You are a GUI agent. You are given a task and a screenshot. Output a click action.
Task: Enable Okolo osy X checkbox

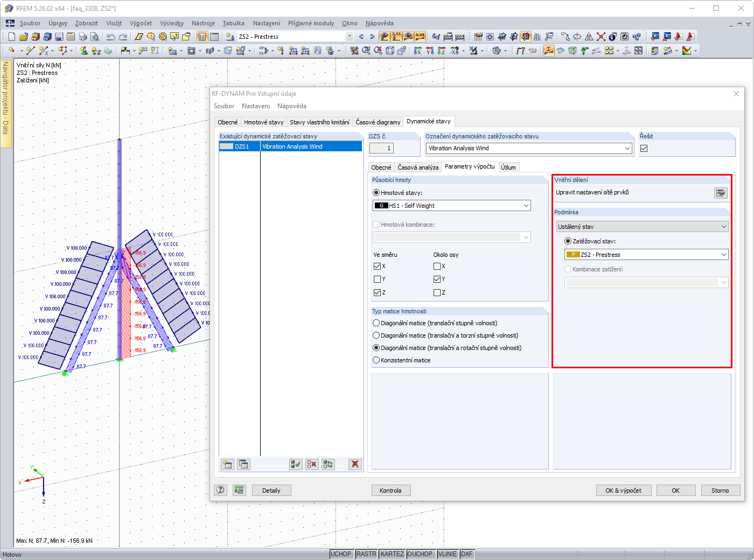point(437,266)
